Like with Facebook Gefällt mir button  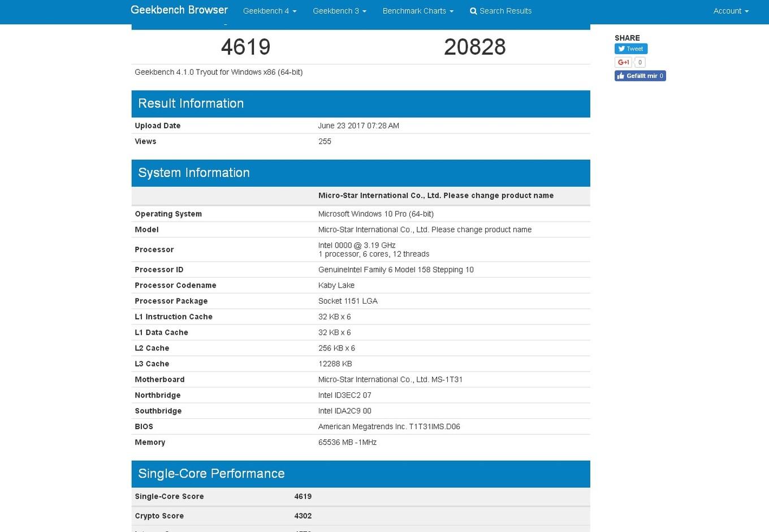pos(640,76)
